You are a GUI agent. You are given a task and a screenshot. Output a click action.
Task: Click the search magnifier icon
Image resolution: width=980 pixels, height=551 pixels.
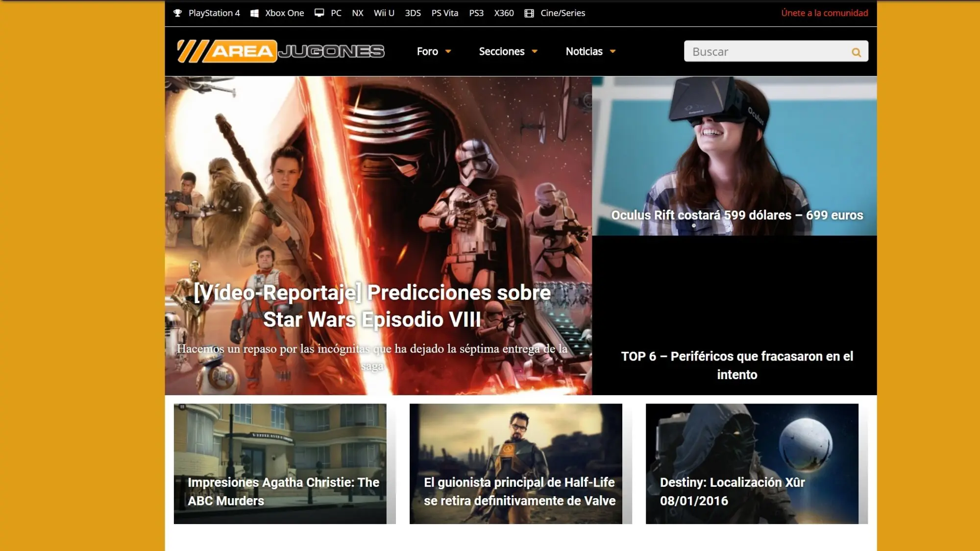pos(856,52)
